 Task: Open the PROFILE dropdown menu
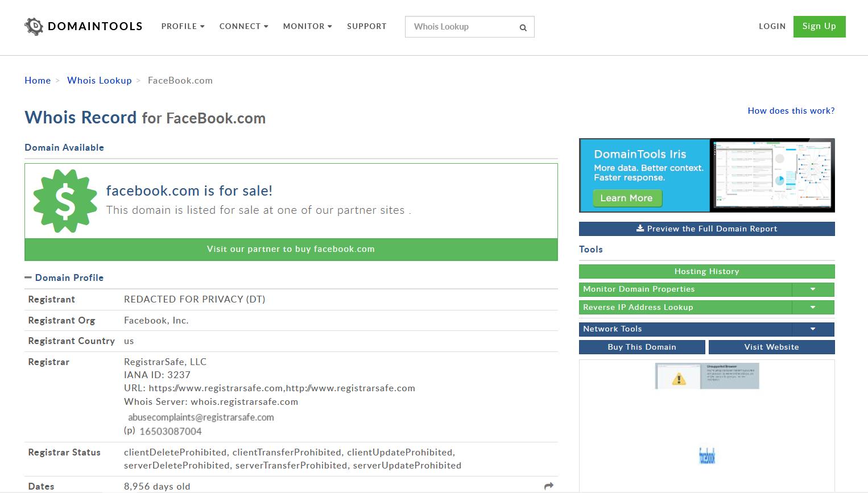(x=183, y=26)
